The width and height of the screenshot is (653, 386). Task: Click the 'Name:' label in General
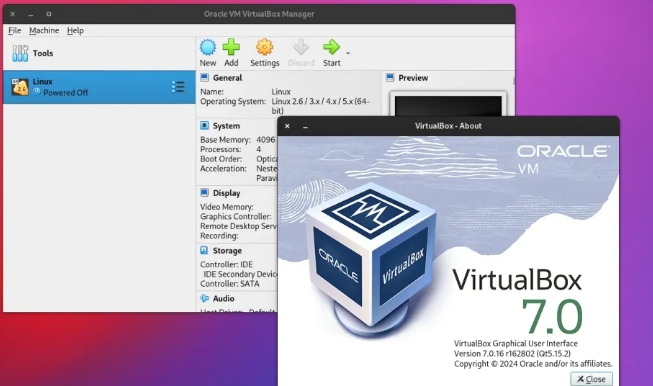[212, 92]
